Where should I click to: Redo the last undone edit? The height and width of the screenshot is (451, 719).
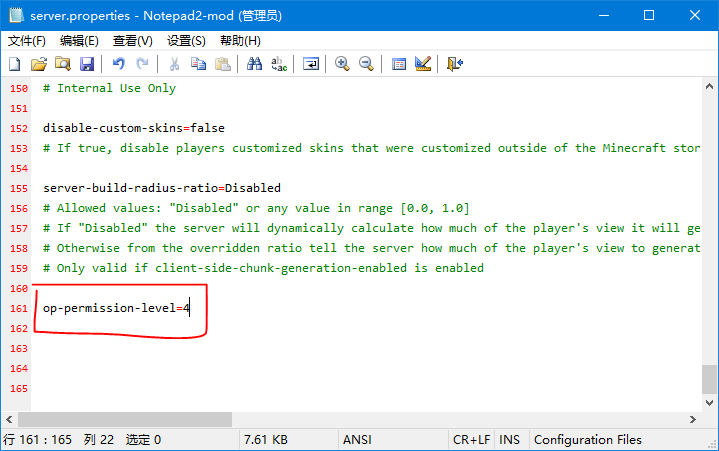pos(143,64)
